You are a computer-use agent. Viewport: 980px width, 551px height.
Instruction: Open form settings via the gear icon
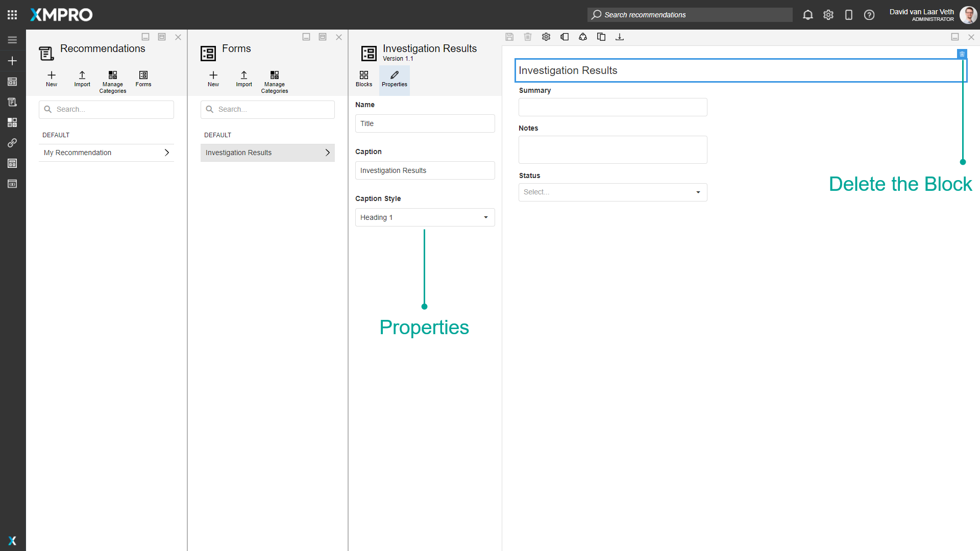(x=546, y=37)
